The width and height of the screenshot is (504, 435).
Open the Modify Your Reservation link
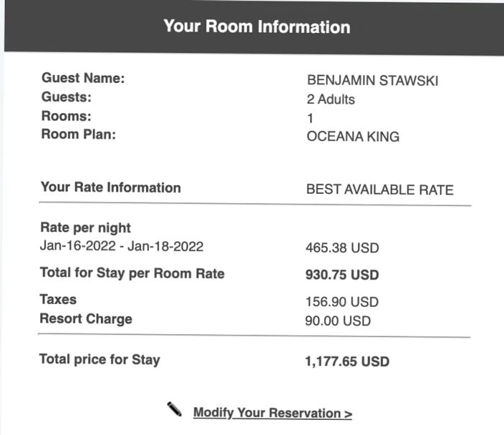[x=273, y=413]
